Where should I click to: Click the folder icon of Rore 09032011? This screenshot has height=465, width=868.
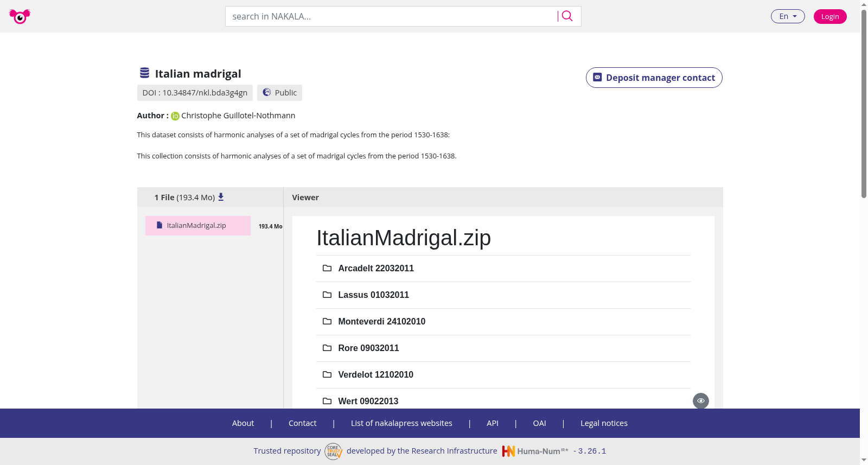pos(327,348)
